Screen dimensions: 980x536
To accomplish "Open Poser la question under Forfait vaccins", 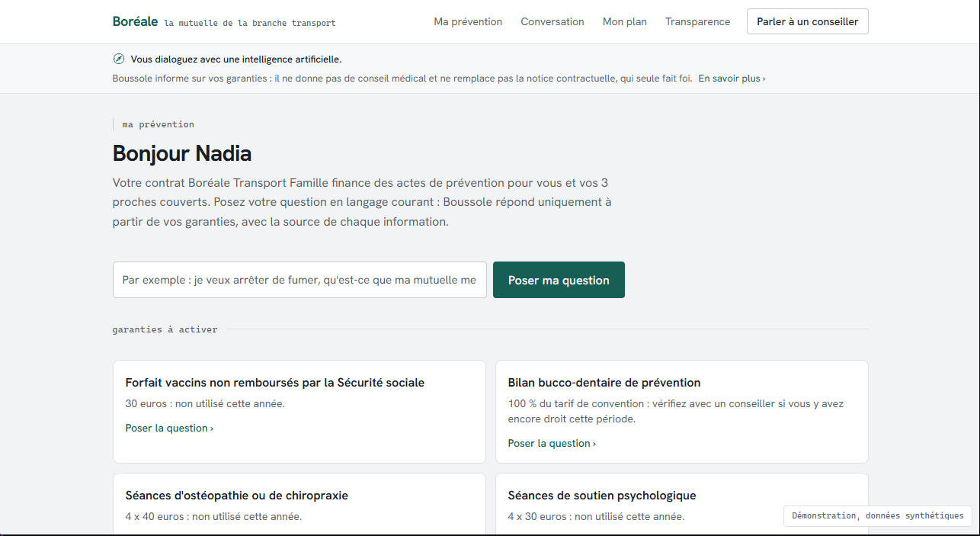I will (x=169, y=428).
